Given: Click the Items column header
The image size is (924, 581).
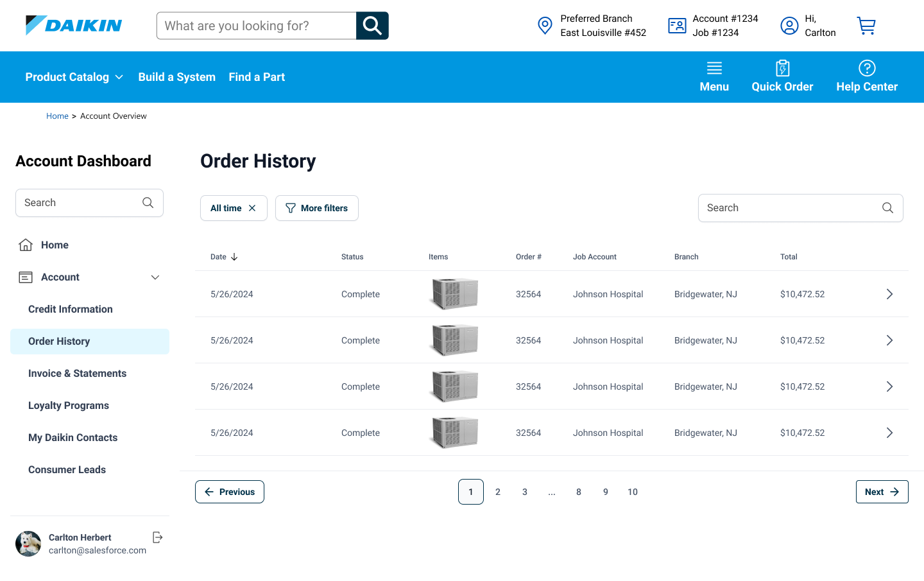Looking at the screenshot, I should [438, 257].
